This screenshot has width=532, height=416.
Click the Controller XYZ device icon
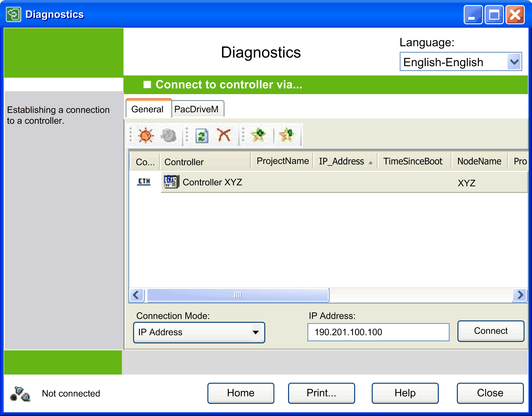click(x=171, y=182)
